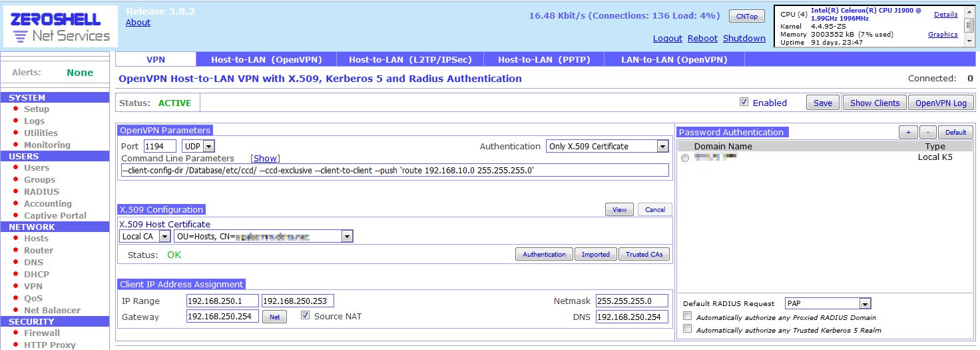The image size is (980, 350).
Task: Click the Command Line Parameters field
Action: click(x=395, y=170)
